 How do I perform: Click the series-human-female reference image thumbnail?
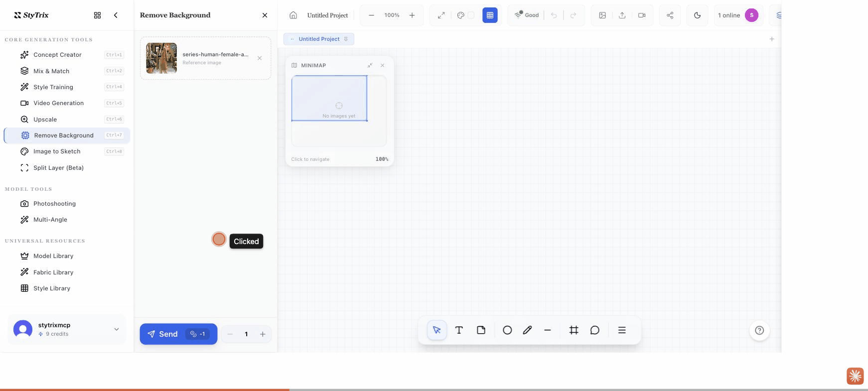161,58
